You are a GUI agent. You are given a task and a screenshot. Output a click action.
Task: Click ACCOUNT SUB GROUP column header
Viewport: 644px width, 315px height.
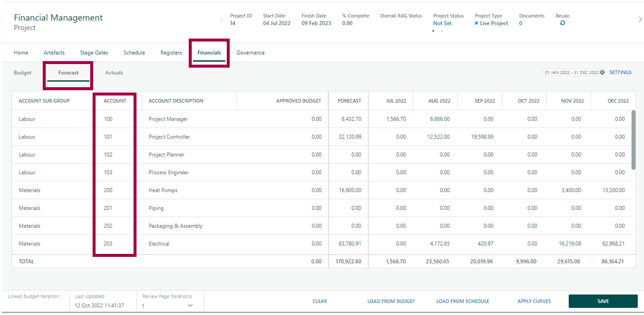[x=45, y=101]
